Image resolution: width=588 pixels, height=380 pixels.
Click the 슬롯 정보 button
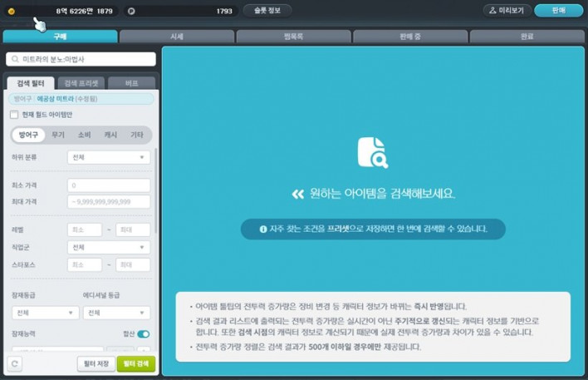(x=267, y=11)
